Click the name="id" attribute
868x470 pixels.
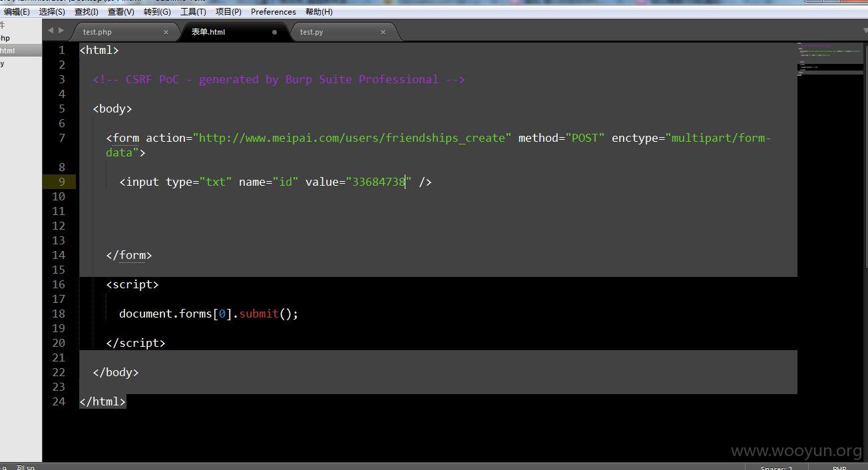269,182
